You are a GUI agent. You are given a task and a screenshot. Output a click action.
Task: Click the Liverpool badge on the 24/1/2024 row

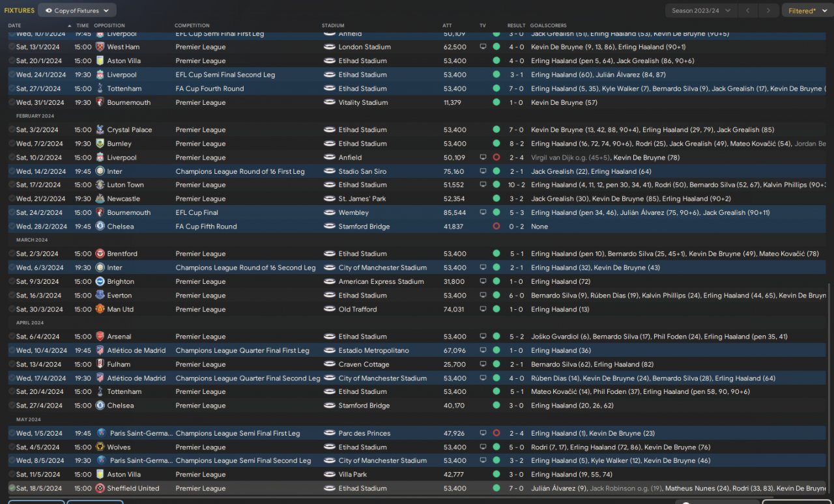tap(100, 75)
